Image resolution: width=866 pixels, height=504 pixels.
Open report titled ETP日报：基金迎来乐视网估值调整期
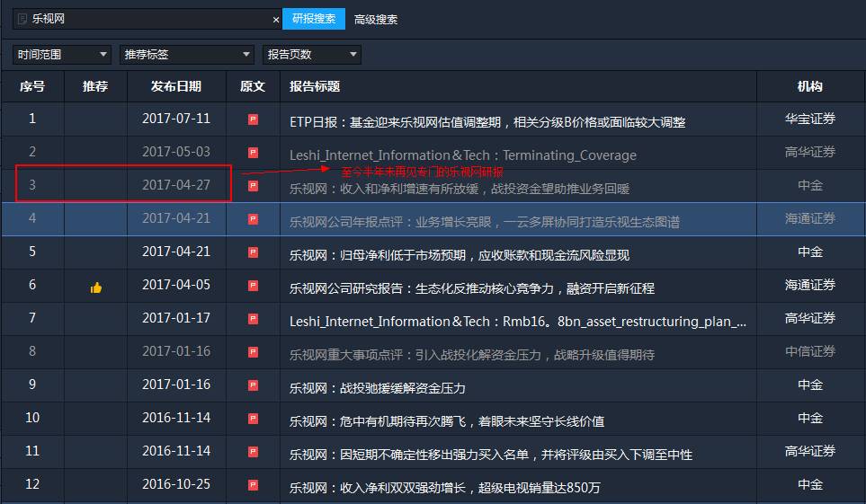487,122
